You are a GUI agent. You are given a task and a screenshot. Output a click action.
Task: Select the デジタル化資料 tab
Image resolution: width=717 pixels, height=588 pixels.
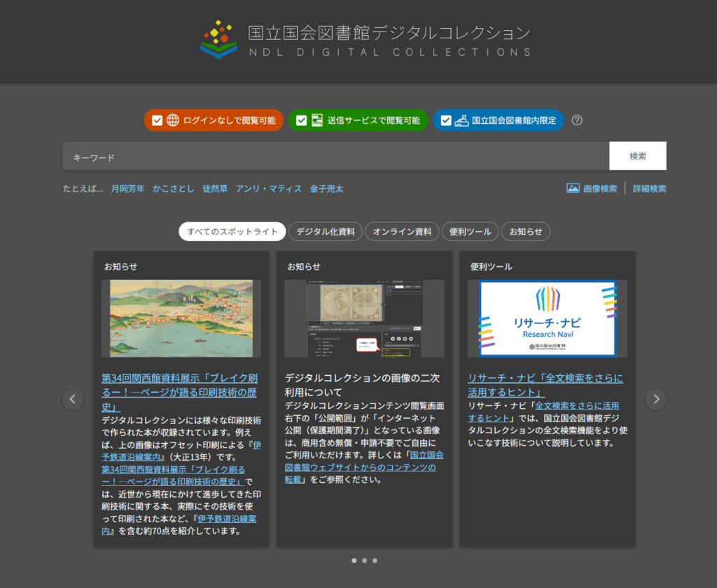click(x=326, y=232)
